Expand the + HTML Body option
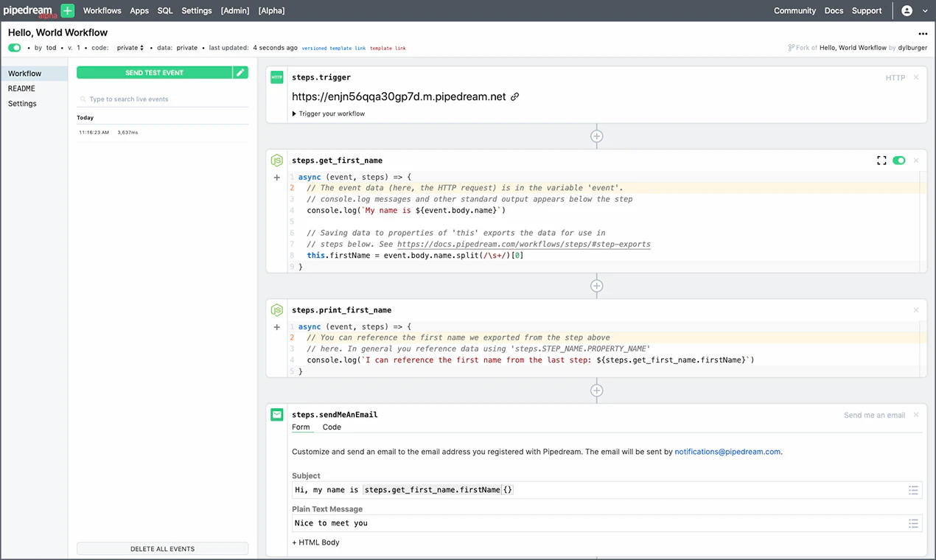 pos(315,542)
